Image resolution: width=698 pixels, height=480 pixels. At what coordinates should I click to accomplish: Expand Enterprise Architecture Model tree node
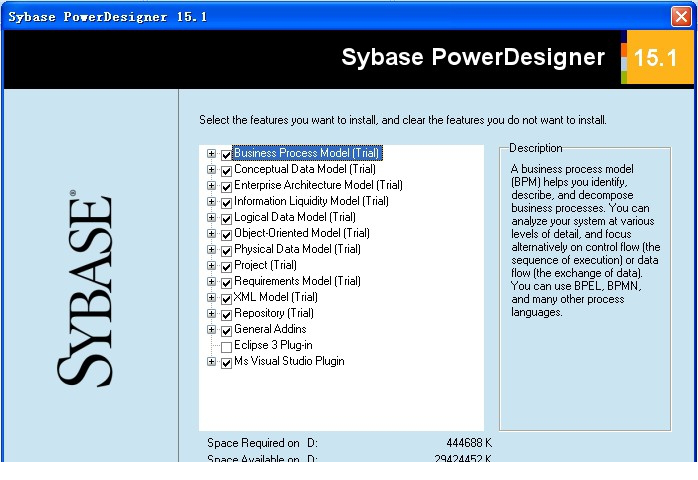[x=211, y=186]
